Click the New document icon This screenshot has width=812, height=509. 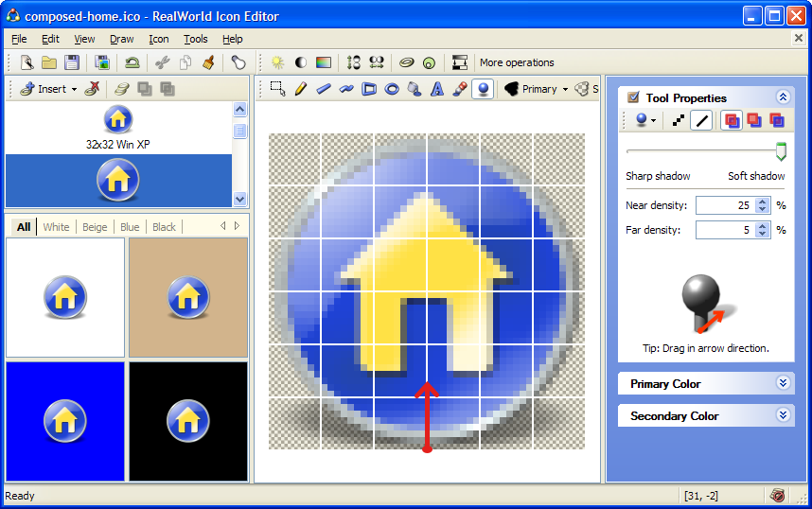[26, 62]
